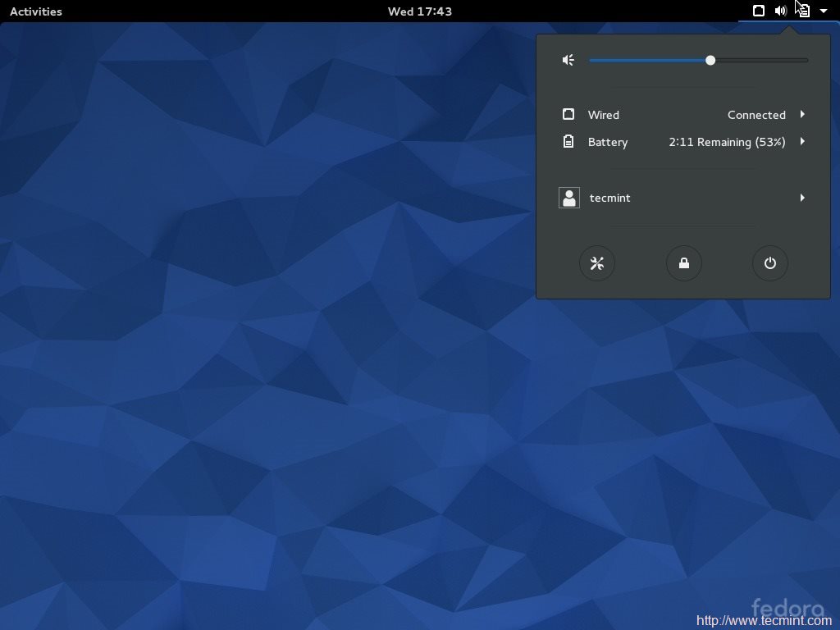Expand the Wired Connected submenu
Viewport: 840px width, 630px height.
(802, 114)
